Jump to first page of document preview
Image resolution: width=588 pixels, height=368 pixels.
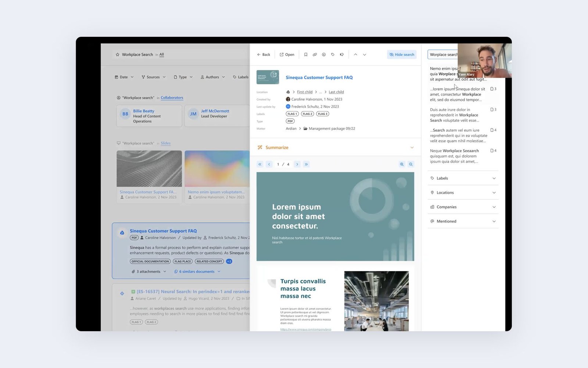260,164
